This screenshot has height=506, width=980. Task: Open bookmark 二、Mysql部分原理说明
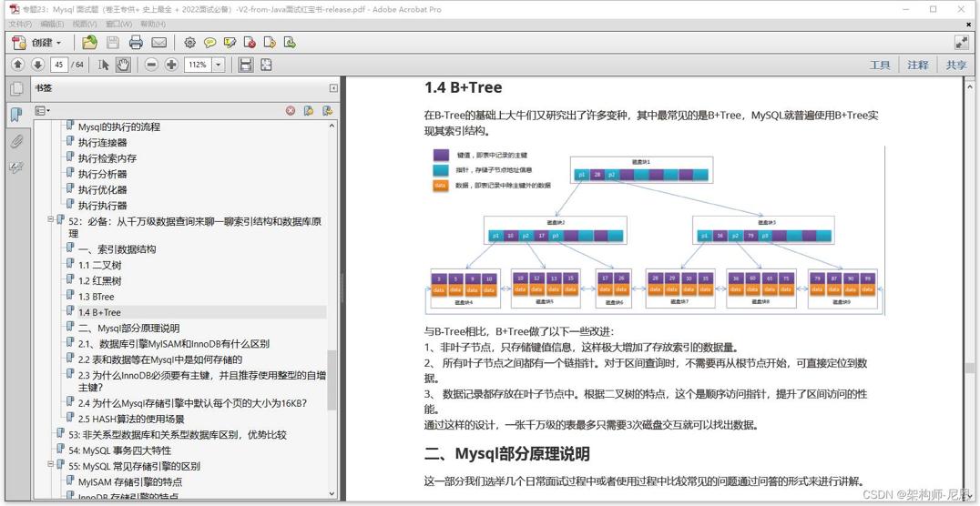coord(128,328)
